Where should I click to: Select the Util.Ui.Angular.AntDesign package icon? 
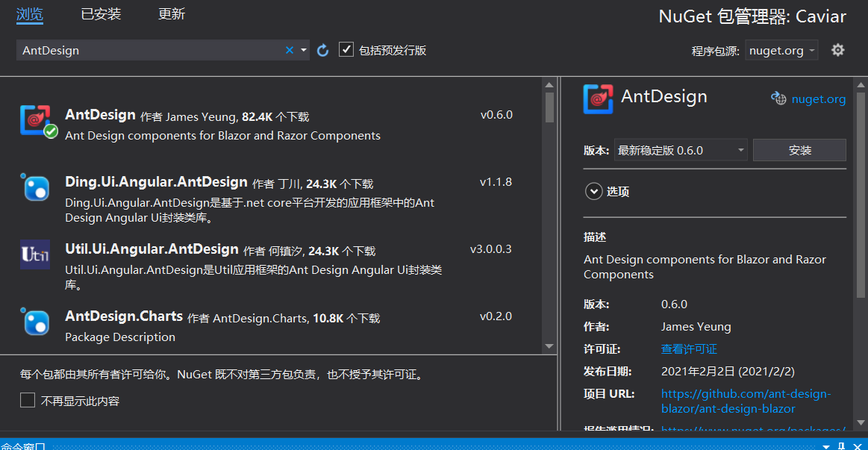[35, 254]
